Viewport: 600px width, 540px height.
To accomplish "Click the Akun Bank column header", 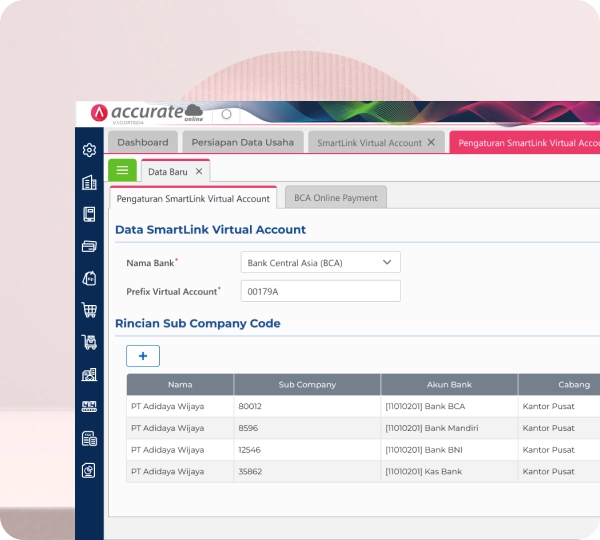I will pos(449,385).
